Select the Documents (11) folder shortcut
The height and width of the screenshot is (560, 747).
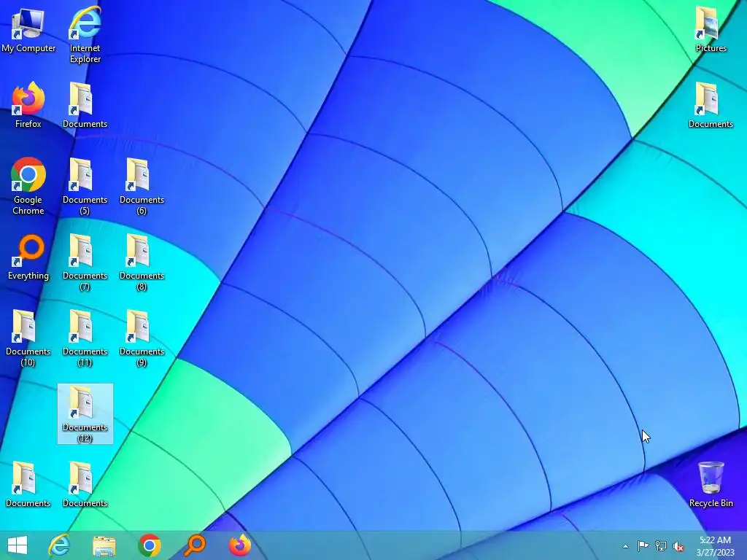(x=85, y=338)
